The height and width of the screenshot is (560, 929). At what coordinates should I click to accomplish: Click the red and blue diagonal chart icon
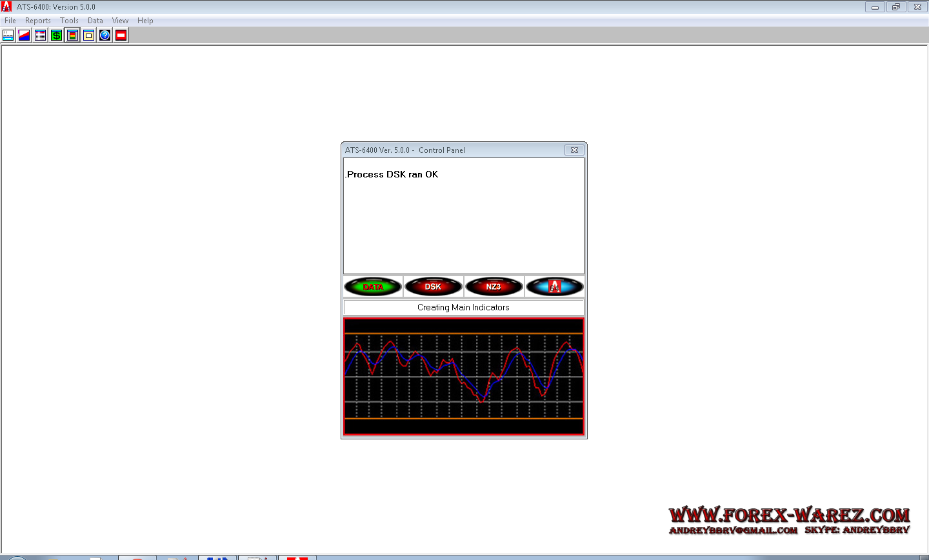tap(25, 35)
